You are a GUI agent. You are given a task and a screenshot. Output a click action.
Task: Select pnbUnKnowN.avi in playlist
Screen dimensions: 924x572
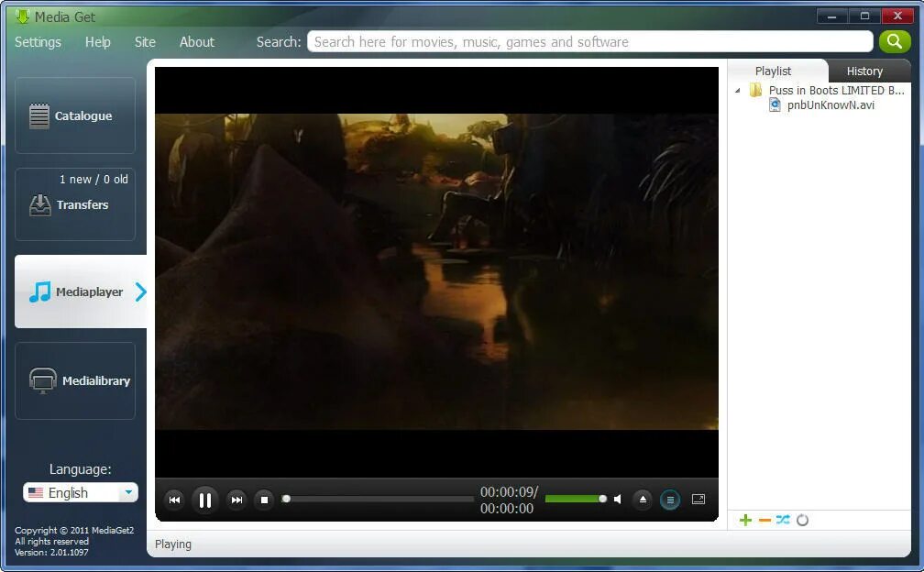[x=830, y=105]
